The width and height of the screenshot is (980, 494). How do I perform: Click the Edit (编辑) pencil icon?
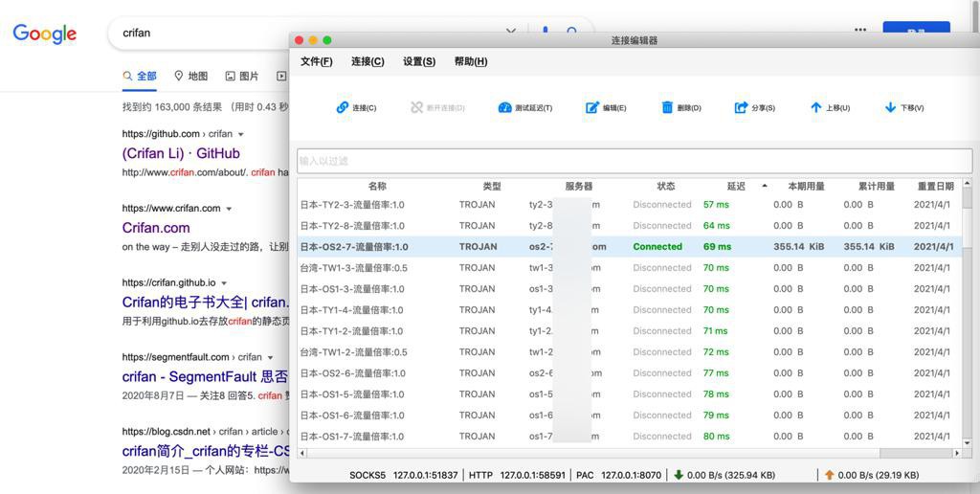(x=592, y=107)
